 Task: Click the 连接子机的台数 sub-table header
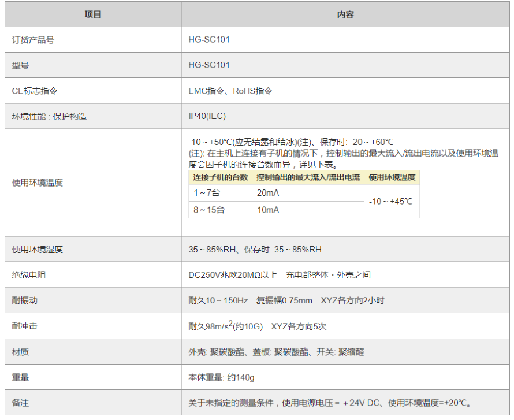[x=220, y=177]
